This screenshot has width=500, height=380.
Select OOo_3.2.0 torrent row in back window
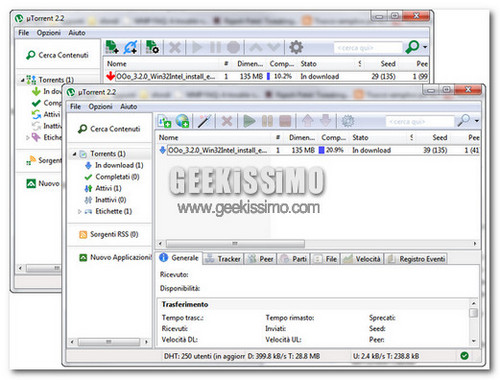click(x=267, y=76)
